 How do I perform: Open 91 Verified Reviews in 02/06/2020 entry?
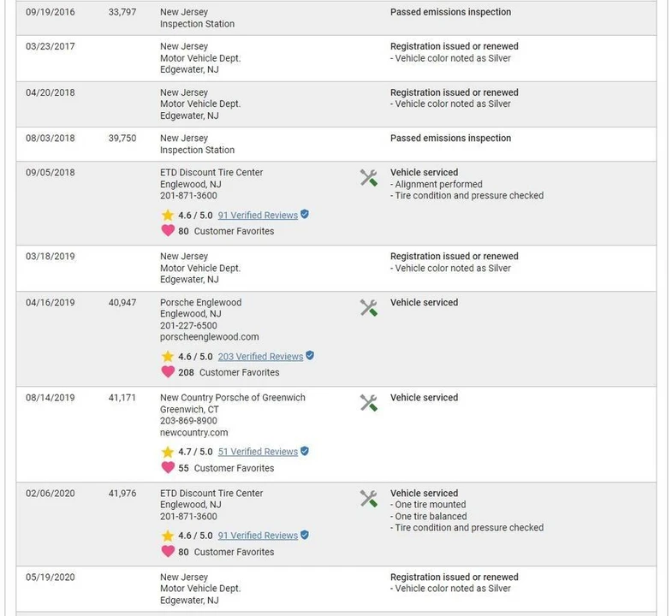[258, 536]
